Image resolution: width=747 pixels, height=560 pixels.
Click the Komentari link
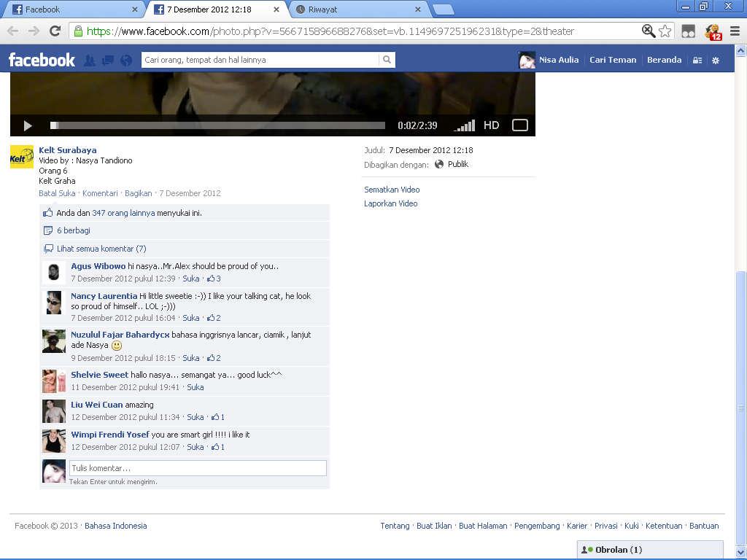(100, 193)
